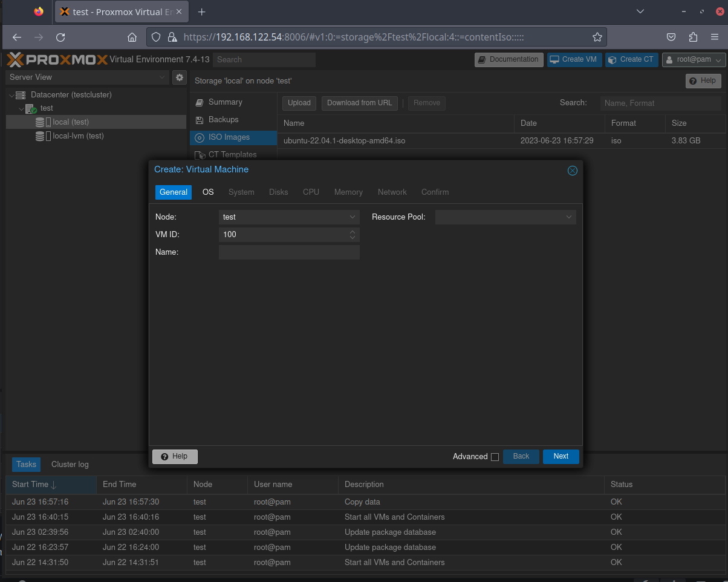Click the Firefox icon in the title bar
The height and width of the screenshot is (582, 728).
point(39,11)
